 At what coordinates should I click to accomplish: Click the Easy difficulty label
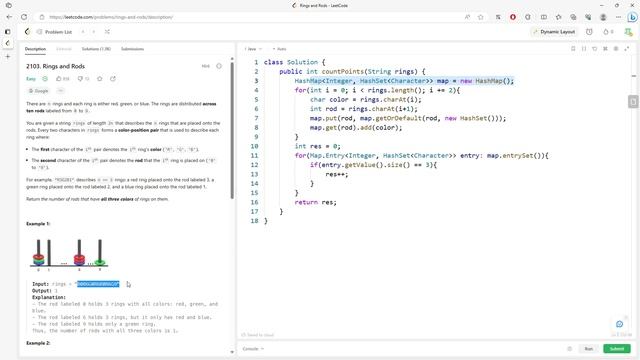tap(31, 79)
